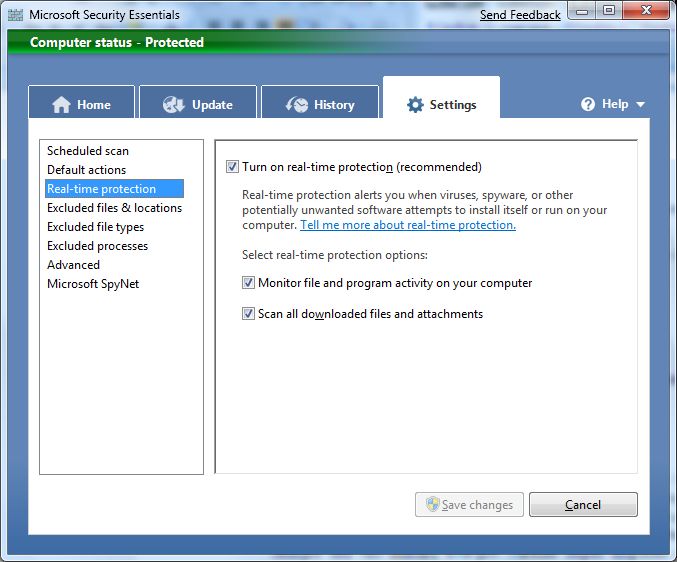Click the Computer status - Protected banner
This screenshot has width=677, height=562.
(338, 42)
